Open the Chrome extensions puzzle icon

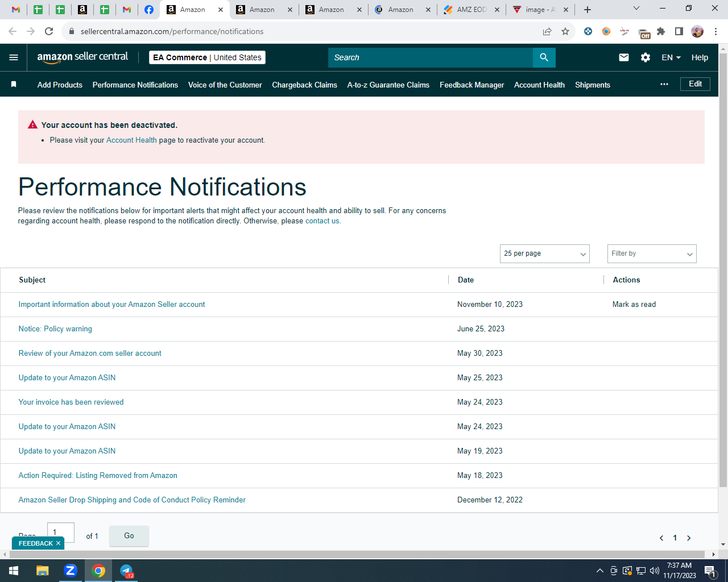click(661, 31)
